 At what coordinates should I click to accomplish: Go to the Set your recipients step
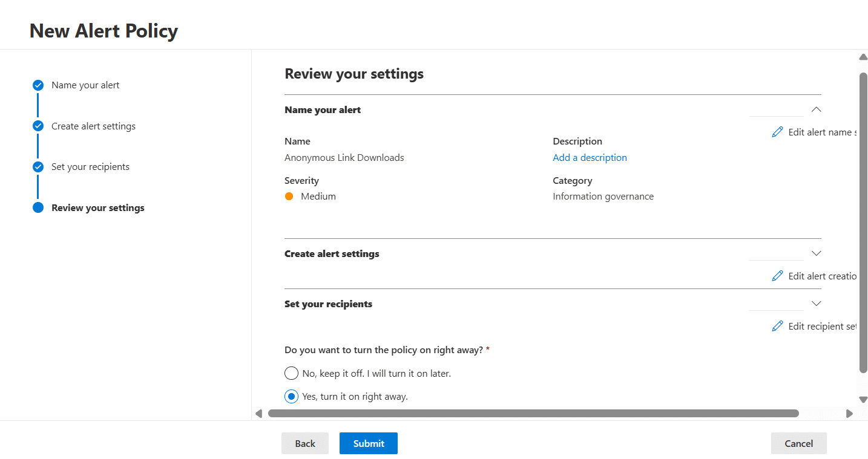[x=90, y=167]
